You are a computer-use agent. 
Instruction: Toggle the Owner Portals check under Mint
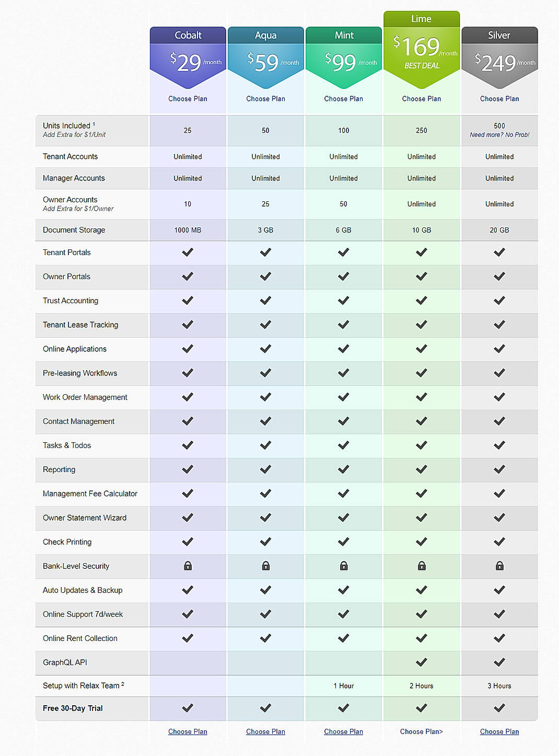[343, 277]
